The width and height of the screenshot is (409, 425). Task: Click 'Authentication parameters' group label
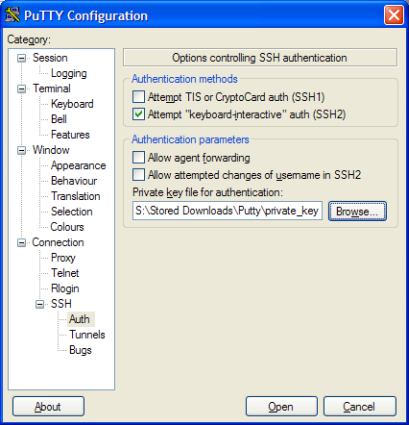190,139
